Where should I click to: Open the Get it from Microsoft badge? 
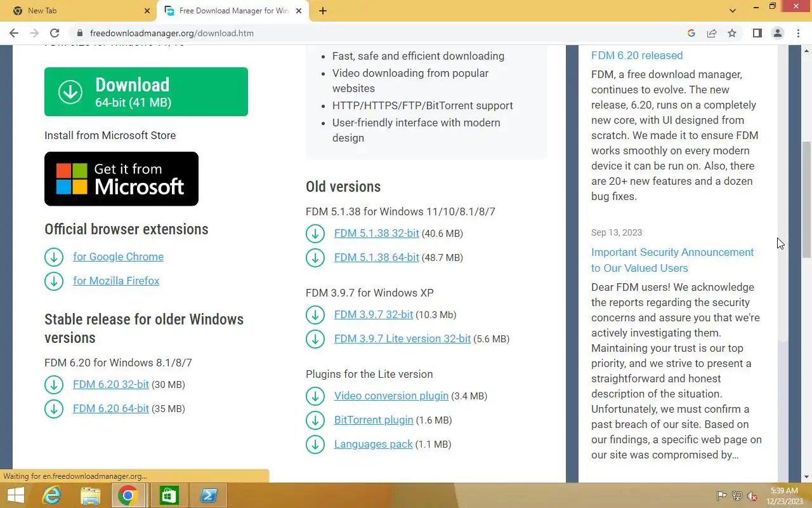[121, 178]
